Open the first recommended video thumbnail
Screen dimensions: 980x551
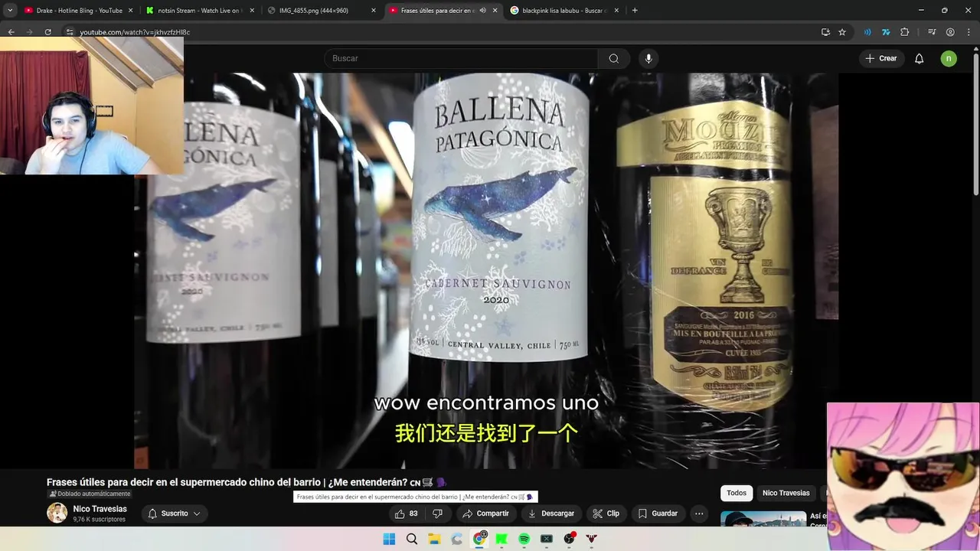pos(763,519)
